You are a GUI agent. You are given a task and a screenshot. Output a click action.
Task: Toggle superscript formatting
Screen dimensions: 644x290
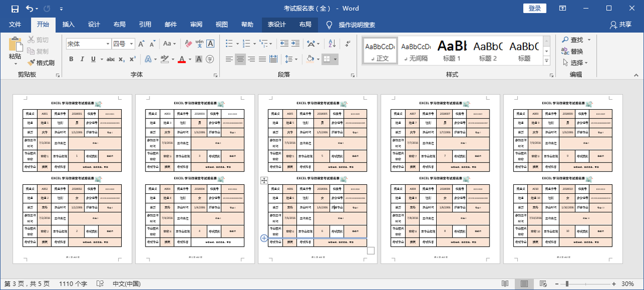(133, 59)
